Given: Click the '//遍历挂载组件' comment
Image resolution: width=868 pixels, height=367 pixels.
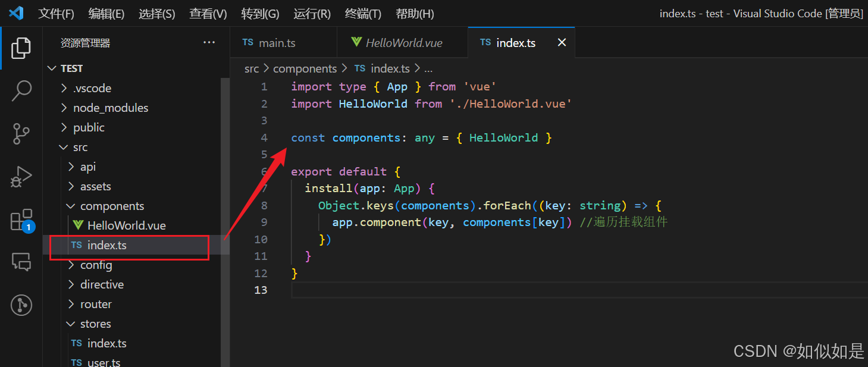Looking at the screenshot, I should click(623, 222).
